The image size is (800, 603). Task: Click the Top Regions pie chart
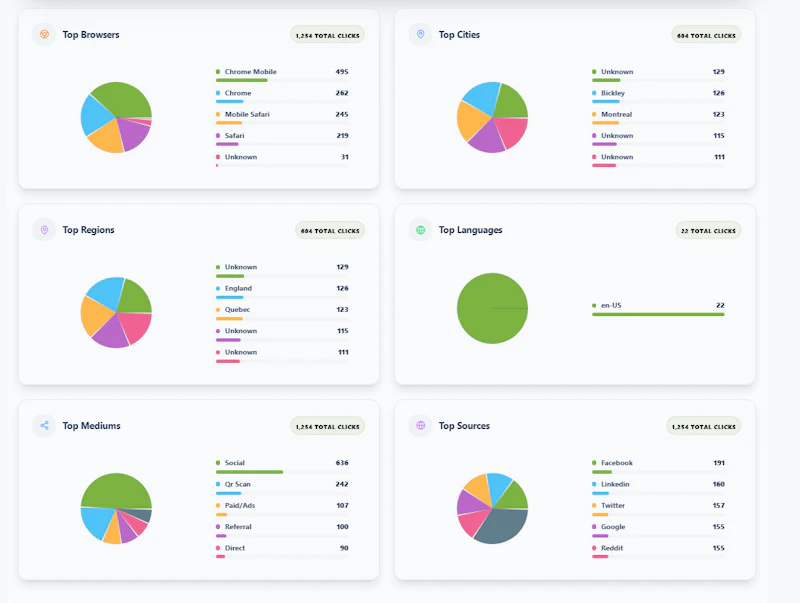point(116,313)
